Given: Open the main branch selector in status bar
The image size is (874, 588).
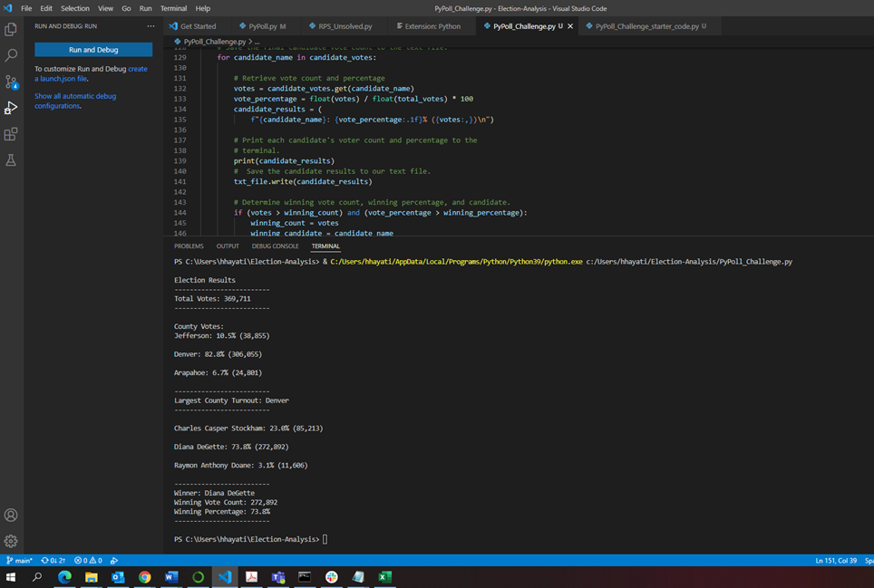Looking at the screenshot, I should (19, 561).
